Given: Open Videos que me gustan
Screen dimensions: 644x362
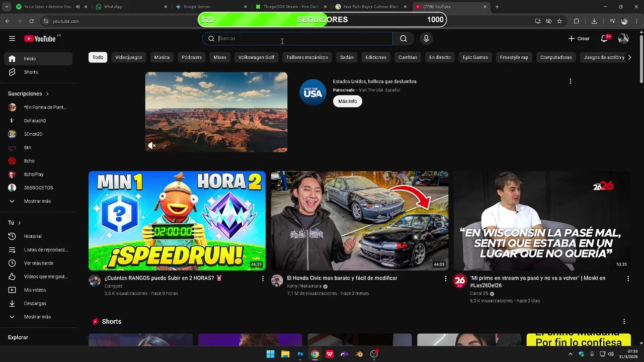Looking at the screenshot, I should coord(38,277).
